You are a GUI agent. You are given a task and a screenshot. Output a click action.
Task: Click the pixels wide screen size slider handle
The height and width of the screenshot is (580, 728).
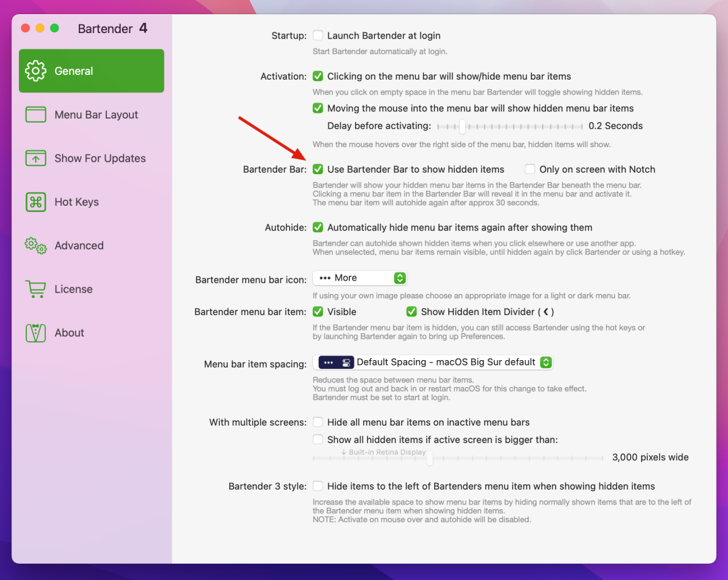430,458
